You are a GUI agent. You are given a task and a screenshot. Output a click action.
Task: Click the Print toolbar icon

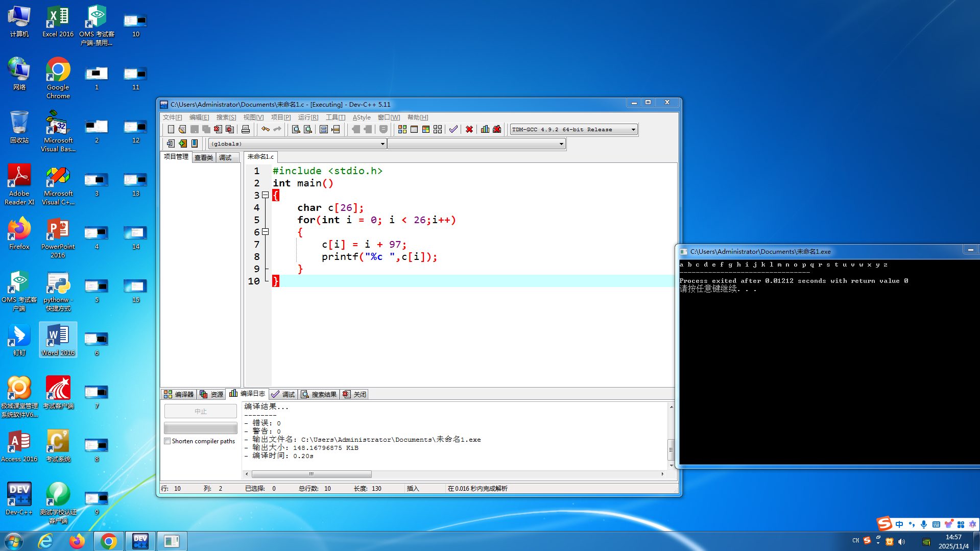click(x=246, y=130)
